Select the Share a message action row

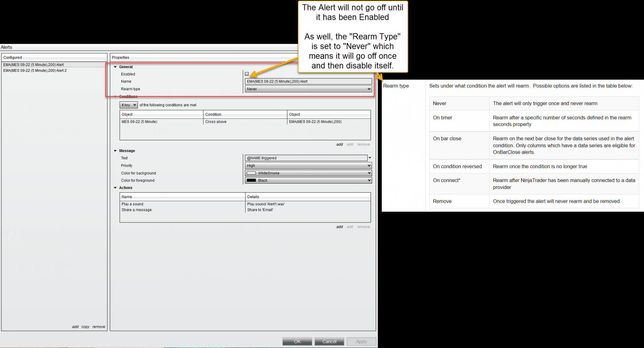[245, 210]
